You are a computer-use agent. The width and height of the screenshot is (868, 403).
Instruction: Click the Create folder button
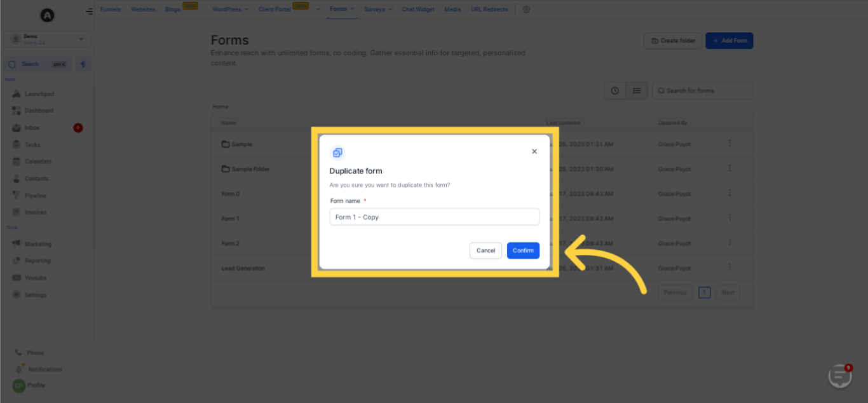[x=673, y=41]
